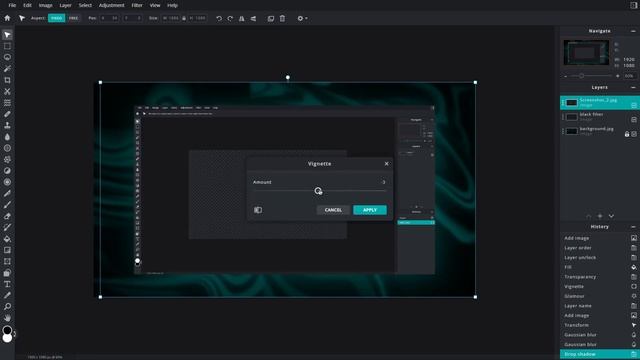The height and width of the screenshot is (360, 640).
Task: Open layers panel bottom chevron menu
Action: [x=611, y=216]
